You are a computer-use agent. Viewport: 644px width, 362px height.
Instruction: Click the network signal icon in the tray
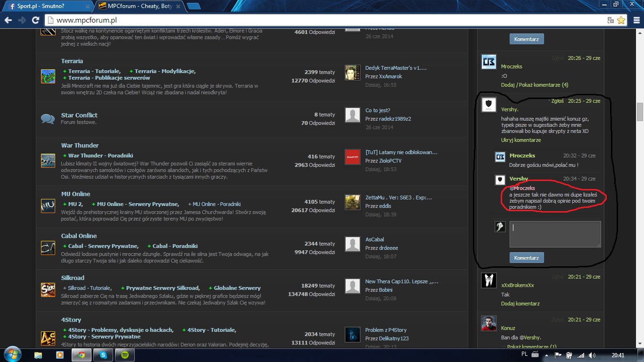tap(581, 355)
